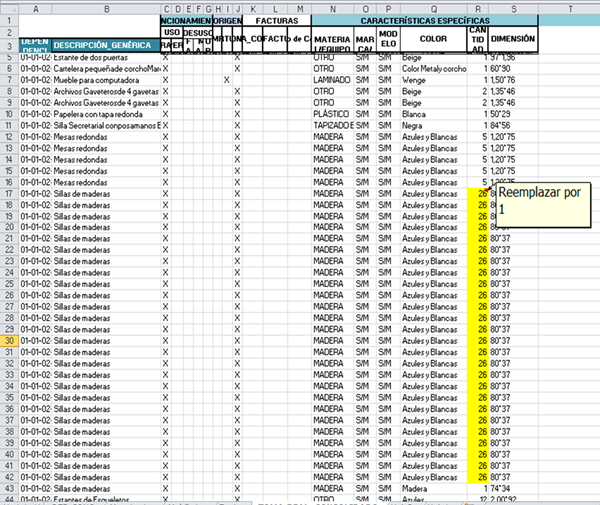Select the DESCRIPCIÓN_GENÉRICA header cell
This screenshot has height=505, width=600.
coord(106,45)
